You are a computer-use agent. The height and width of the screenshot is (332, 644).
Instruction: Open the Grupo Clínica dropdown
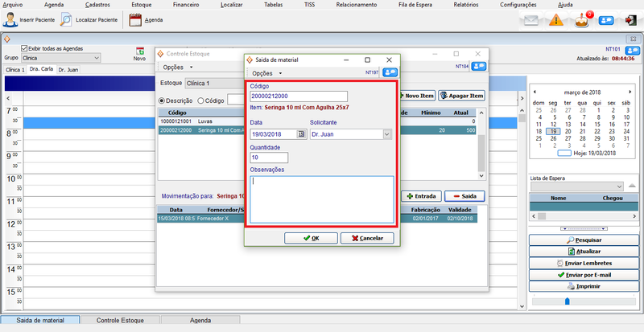97,58
